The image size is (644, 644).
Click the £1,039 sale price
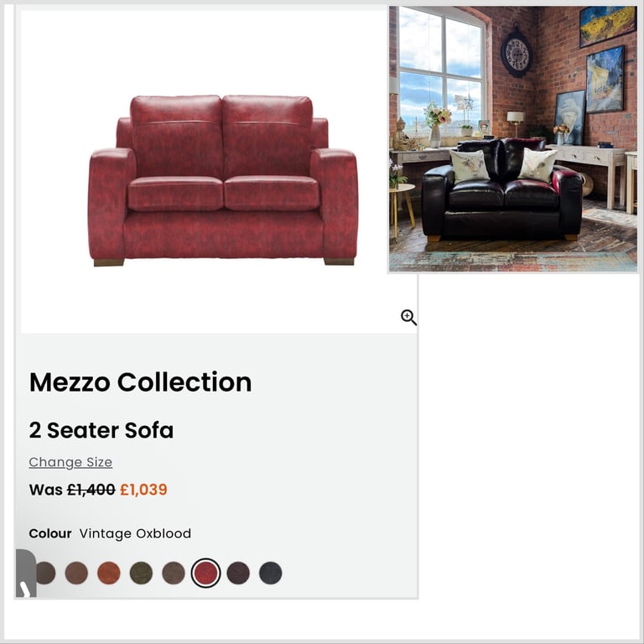[143, 490]
